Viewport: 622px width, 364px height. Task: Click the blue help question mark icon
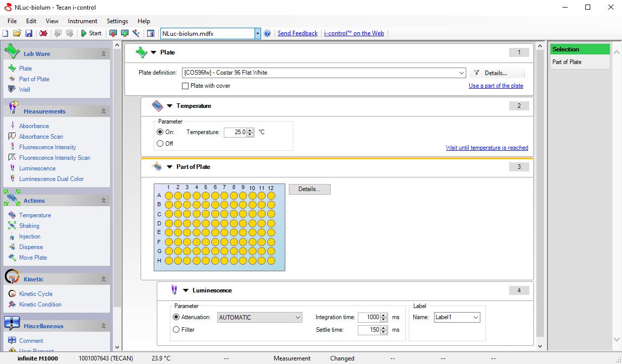click(267, 33)
